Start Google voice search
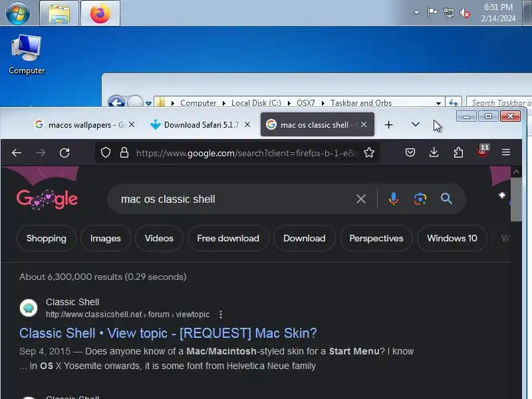The width and height of the screenshot is (532, 399). [x=394, y=199]
